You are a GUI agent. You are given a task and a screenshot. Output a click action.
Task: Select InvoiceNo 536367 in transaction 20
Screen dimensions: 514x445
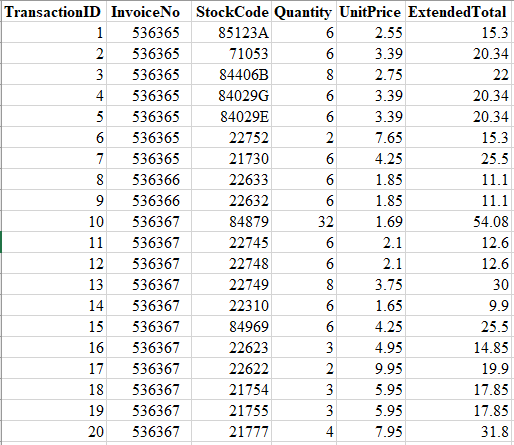tap(149, 432)
